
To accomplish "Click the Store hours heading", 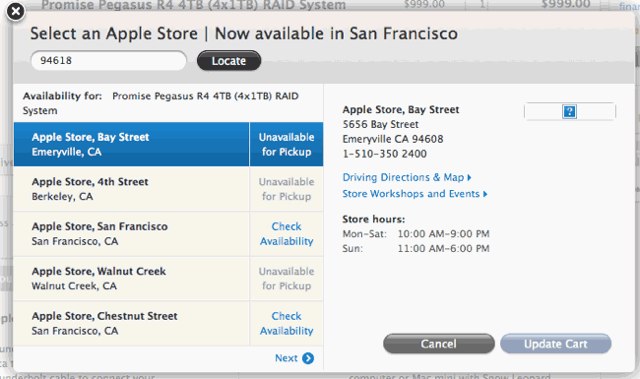I will pyautogui.click(x=373, y=219).
